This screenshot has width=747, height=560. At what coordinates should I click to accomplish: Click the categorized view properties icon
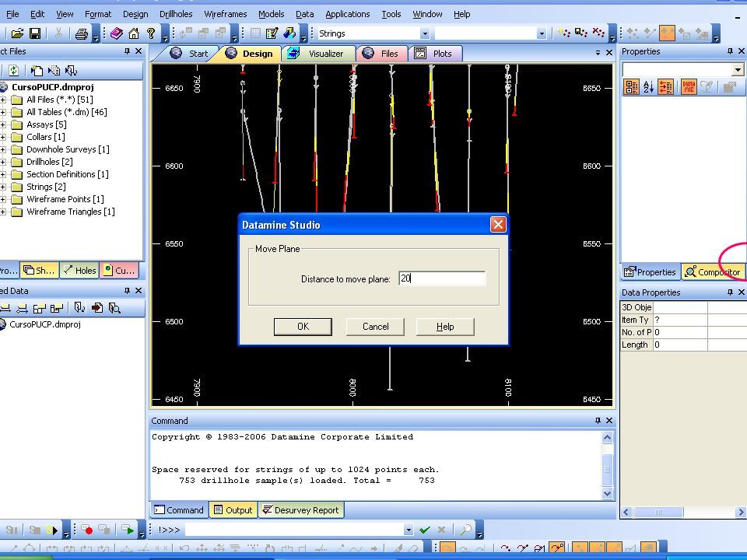coord(632,86)
